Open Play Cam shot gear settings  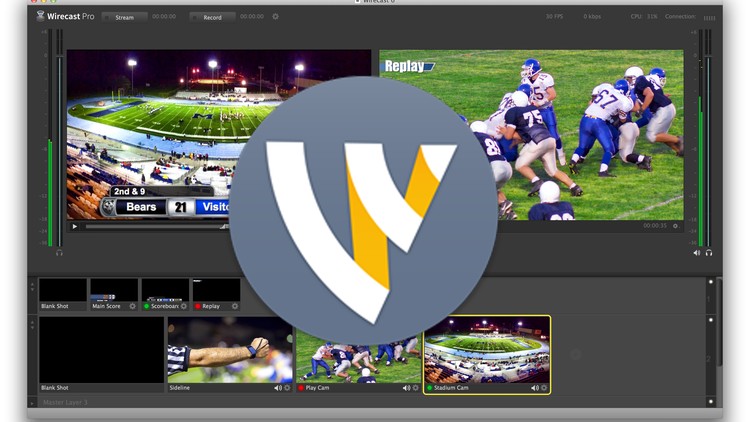[x=416, y=388]
